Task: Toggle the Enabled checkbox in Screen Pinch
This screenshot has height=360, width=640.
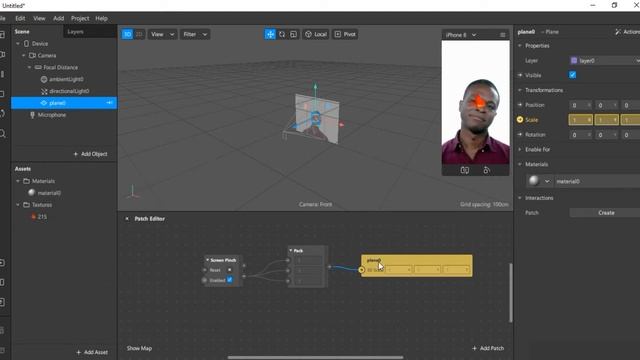Action: pyautogui.click(x=229, y=280)
